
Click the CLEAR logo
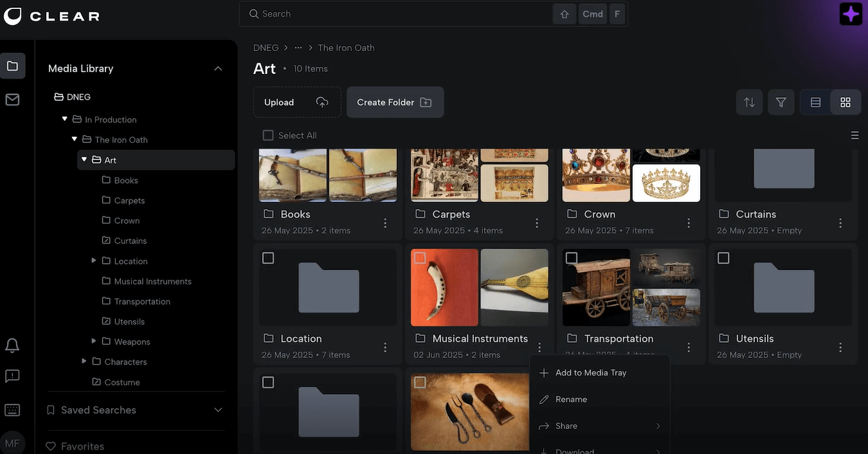click(x=51, y=16)
